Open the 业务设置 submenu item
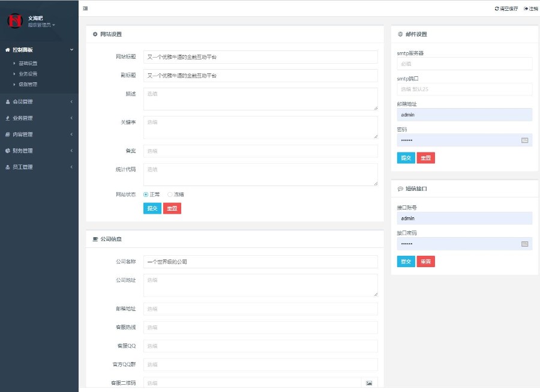The width and height of the screenshot is (540, 392). [x=28, y=74]
